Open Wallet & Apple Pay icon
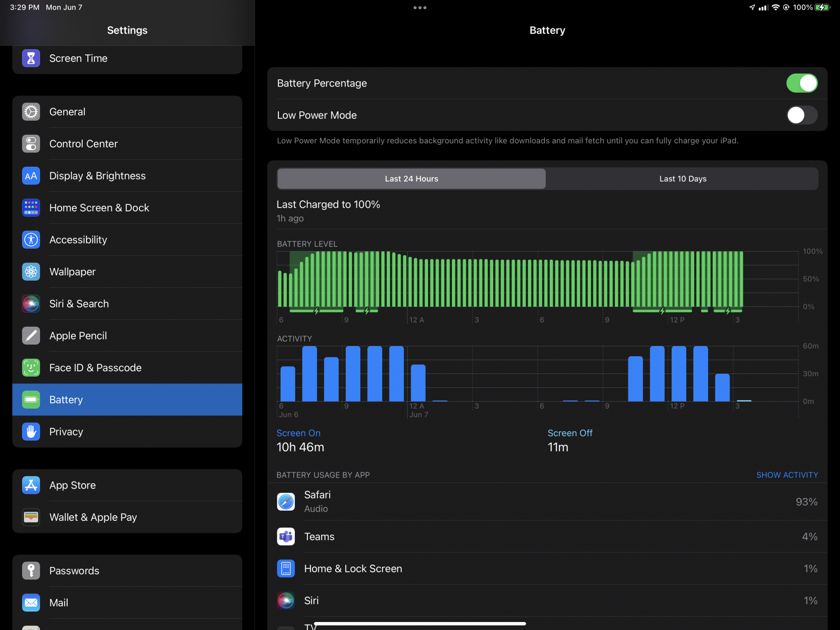Screen dimensions: 840x630 [x=31, y=517]
